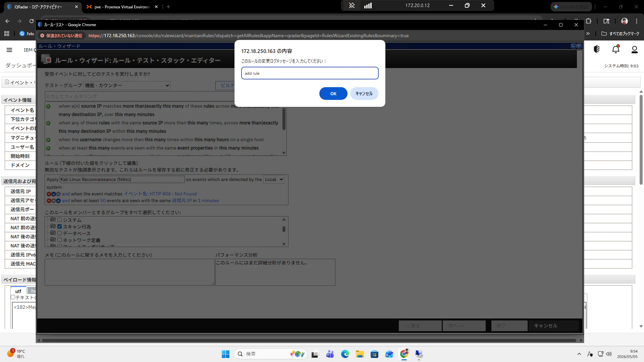Open the テスト・グループ dropdown
Viewport: 644px width, 362px height.
[127, 85]
